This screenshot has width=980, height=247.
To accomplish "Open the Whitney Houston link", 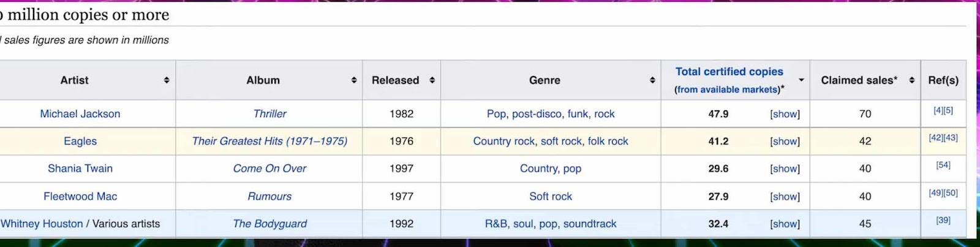I will point(42,224).
